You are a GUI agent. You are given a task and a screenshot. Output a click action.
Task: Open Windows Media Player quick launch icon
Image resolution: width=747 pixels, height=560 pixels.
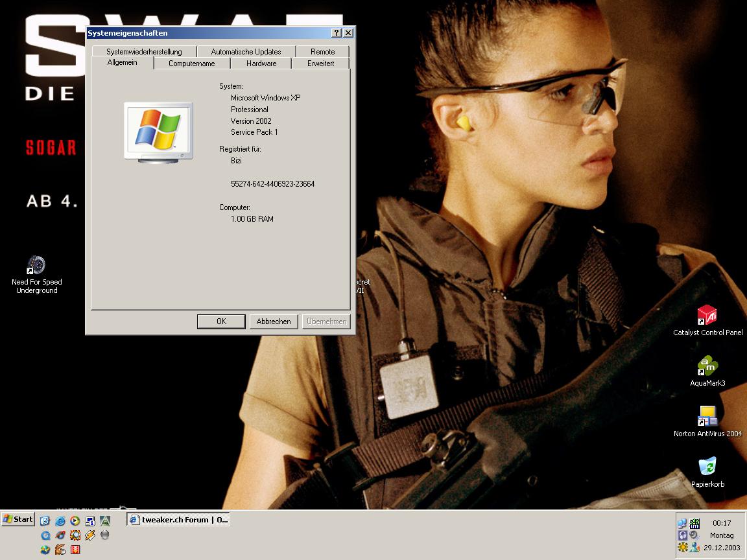click(x=75, y=520)
